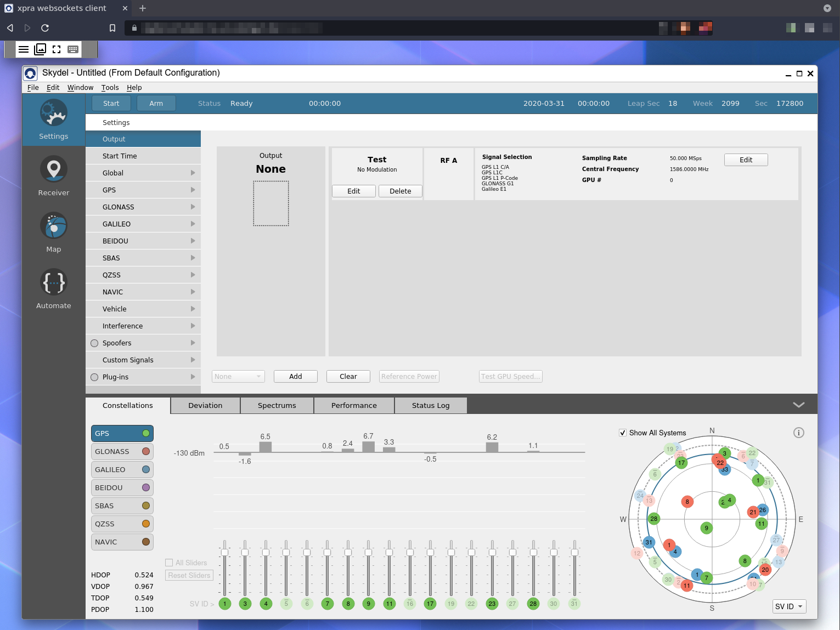This screenshot has height=630, width=840.
Task: Click SV ID 4 green circle
Action: (266, 604)
